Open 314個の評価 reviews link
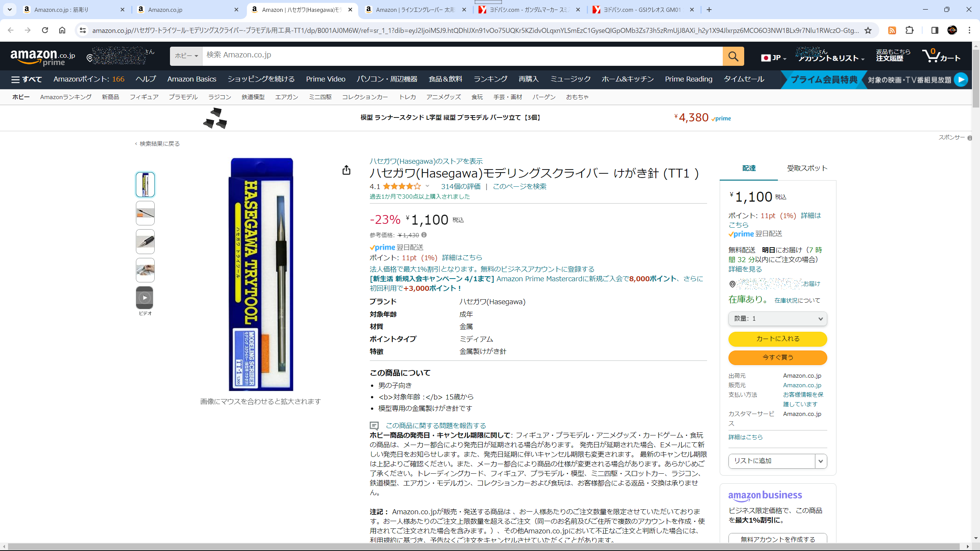 (461, 187)
